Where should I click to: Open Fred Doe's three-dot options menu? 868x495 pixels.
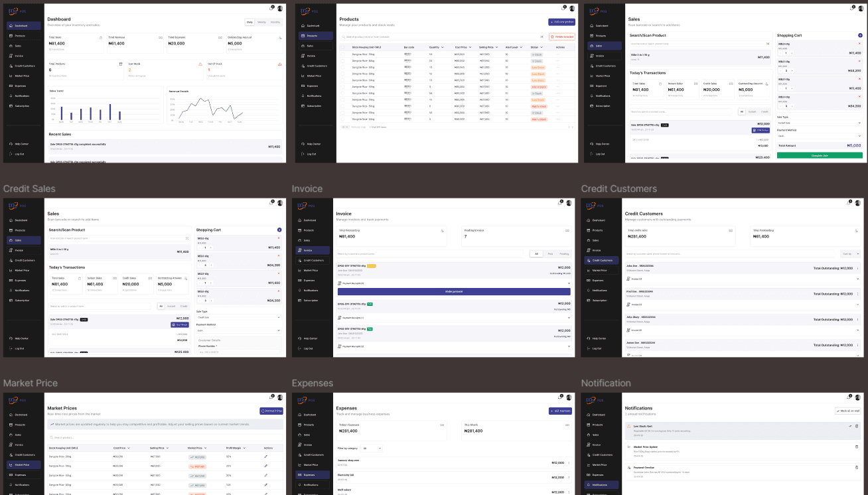(x=857, y=293)
